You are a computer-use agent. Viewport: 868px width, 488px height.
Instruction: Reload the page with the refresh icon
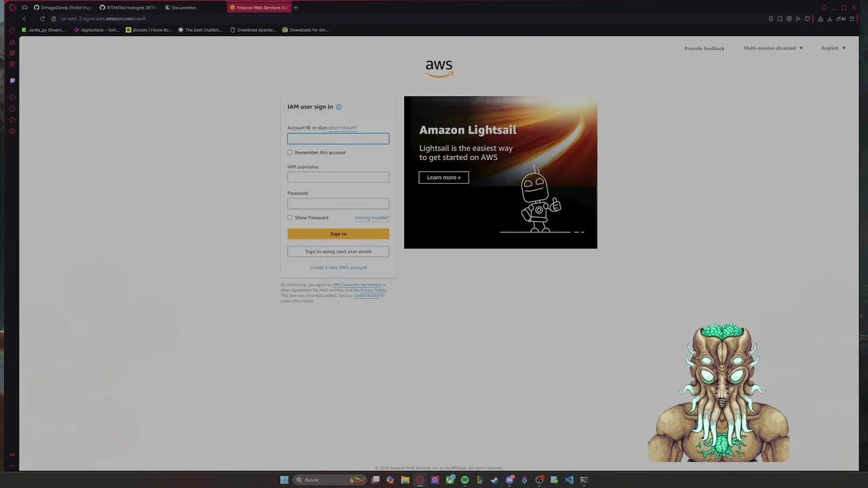pyautogui.click(x=42, y=18)
